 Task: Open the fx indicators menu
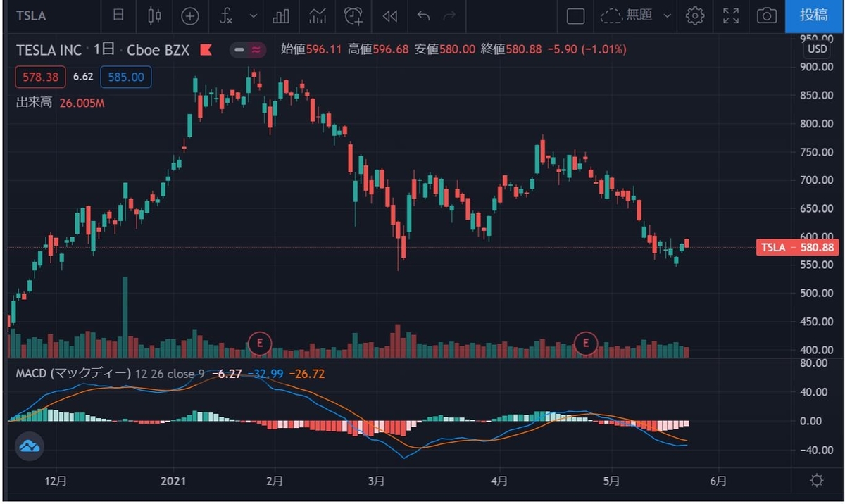click(x=226, y=15)
